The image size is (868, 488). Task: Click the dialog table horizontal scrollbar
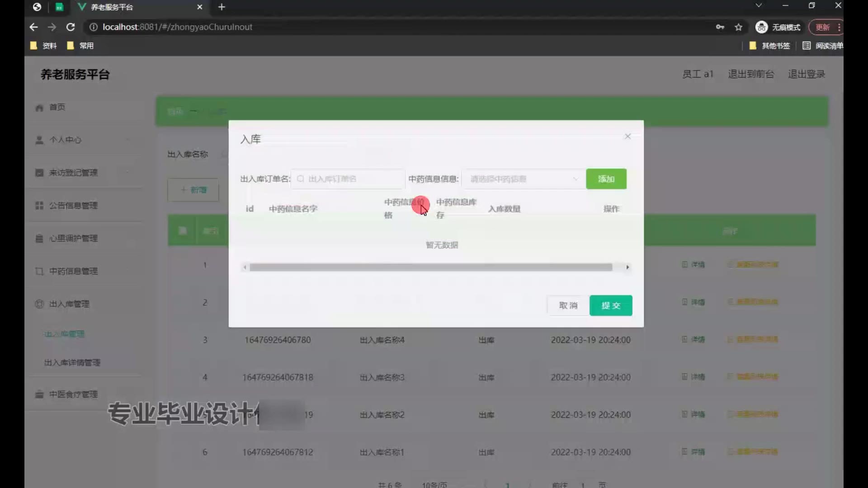[x=430, y=267]
